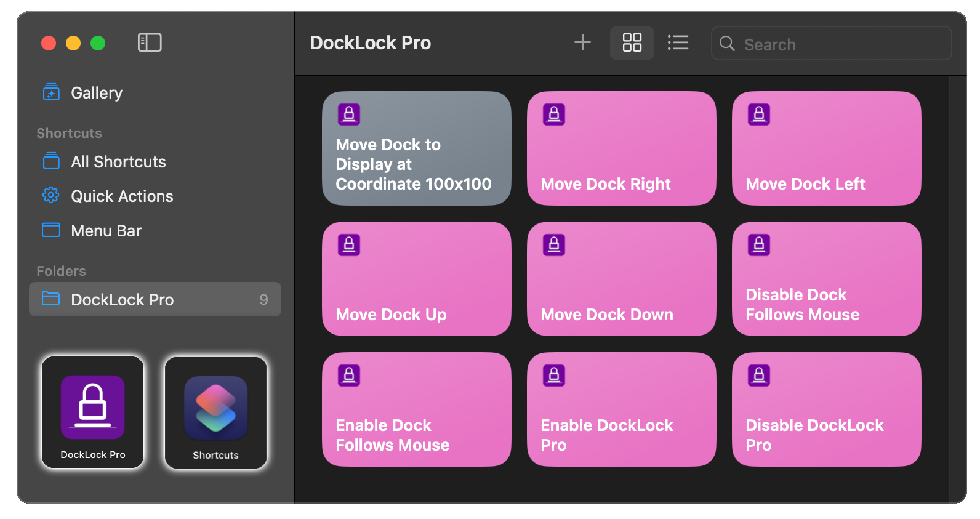Run Disable Dock Follows Mouse shortcut

tap(827, 279)
